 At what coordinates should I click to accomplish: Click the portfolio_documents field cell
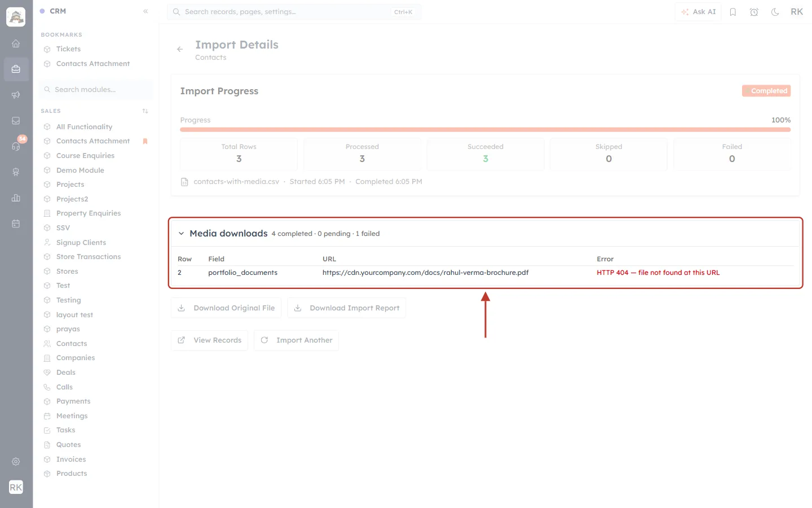tap(242, 273)
